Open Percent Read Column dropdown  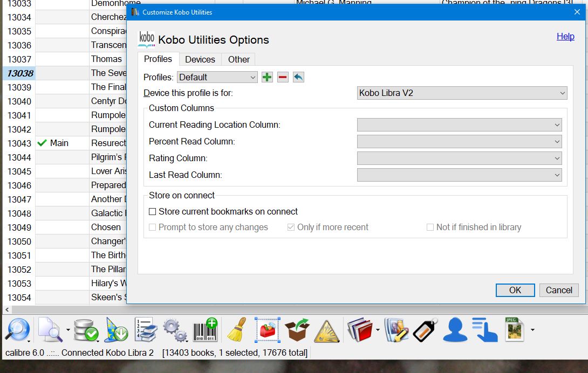tap(460, 142)
